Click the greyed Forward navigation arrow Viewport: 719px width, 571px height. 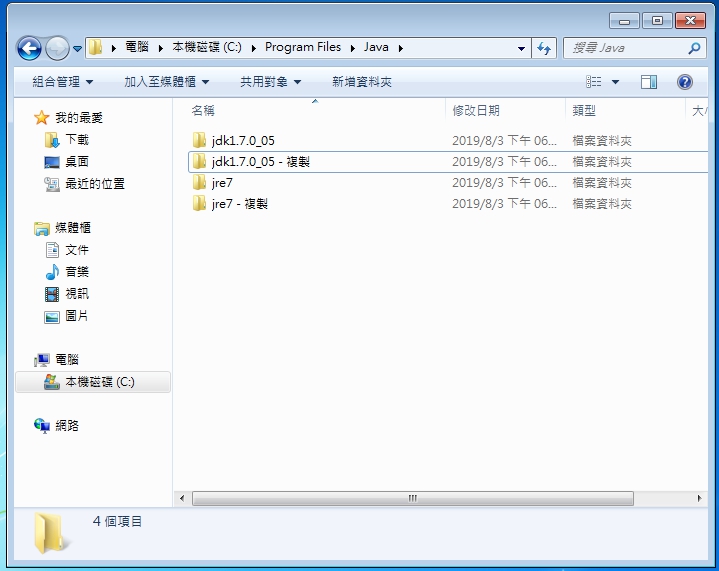(57, 48)
